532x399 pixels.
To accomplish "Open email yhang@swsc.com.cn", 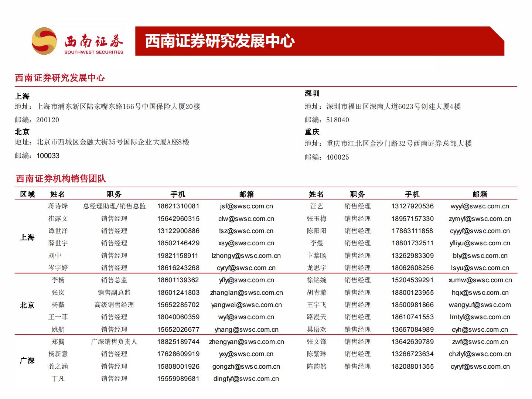I will tap(246, 330).
